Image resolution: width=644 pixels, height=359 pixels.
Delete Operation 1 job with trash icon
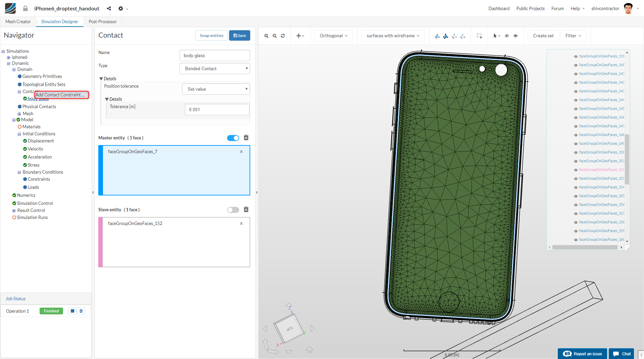click(x=81, y=311)
